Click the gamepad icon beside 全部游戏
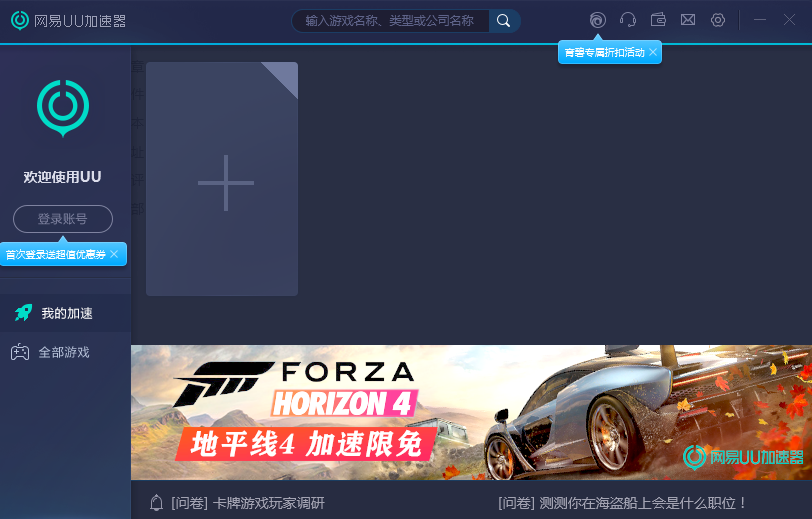The image size is (812, 519). point(20,352)
